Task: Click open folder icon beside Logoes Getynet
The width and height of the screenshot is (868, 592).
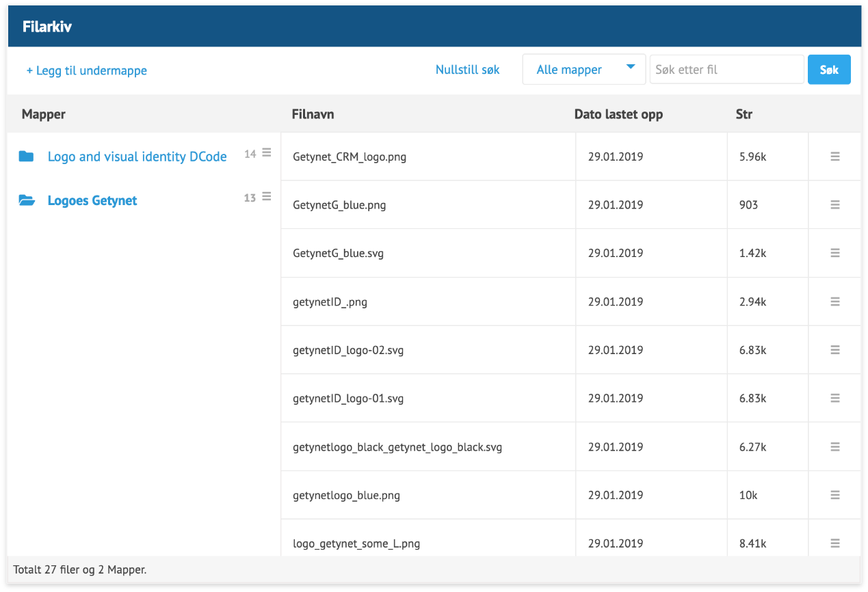Action: point(27,200)
